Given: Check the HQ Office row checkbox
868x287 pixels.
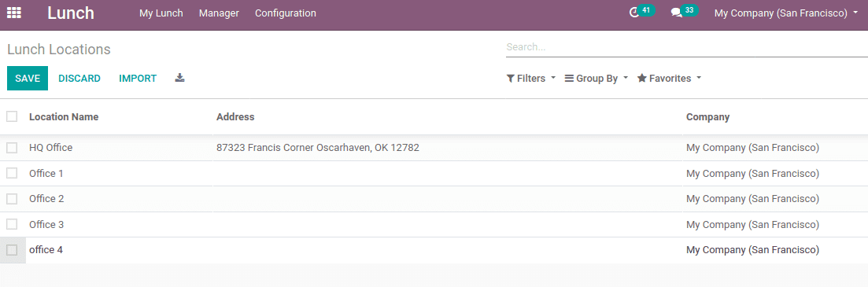Looking at the screenshot, I should 12,148.
